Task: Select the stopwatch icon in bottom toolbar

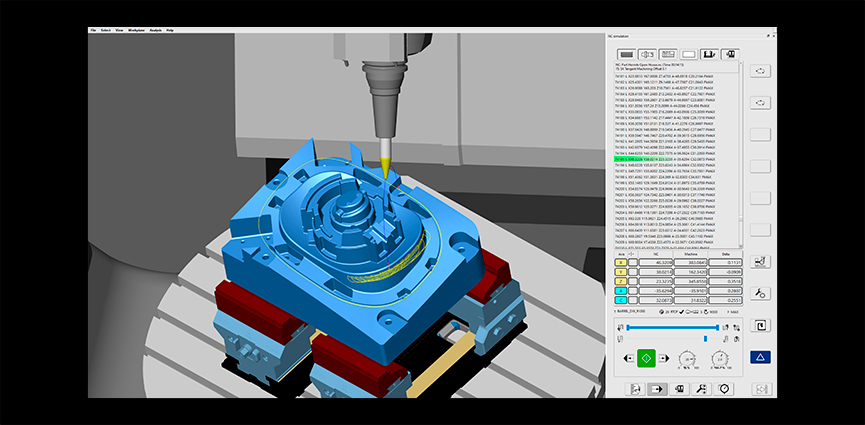Action: point(725,388)
